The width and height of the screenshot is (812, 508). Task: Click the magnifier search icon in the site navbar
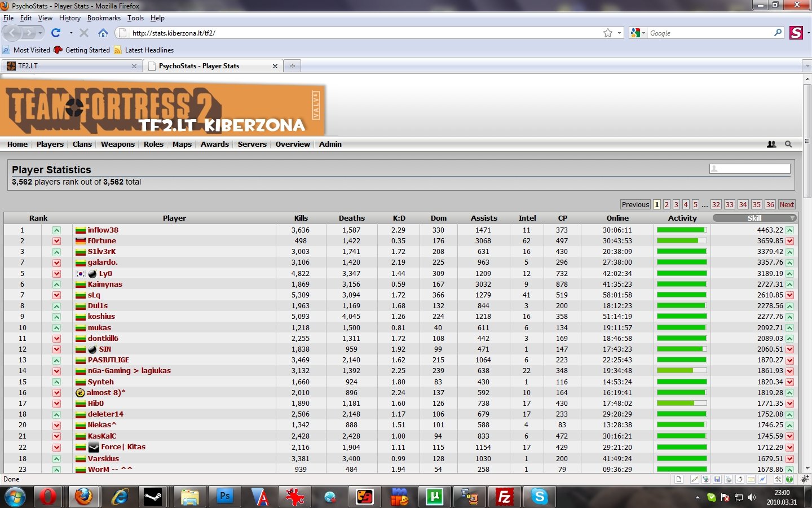(x=788, y=144)
